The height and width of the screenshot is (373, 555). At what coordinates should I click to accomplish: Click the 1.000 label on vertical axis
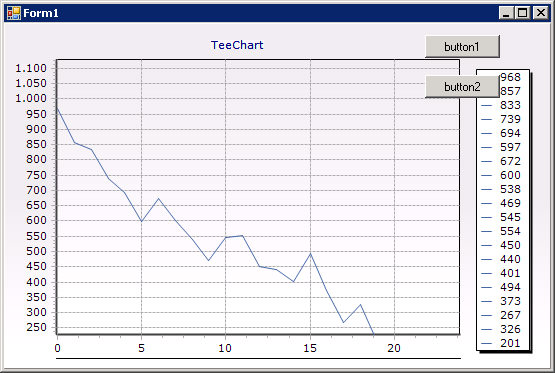click(x=31, y=98)
